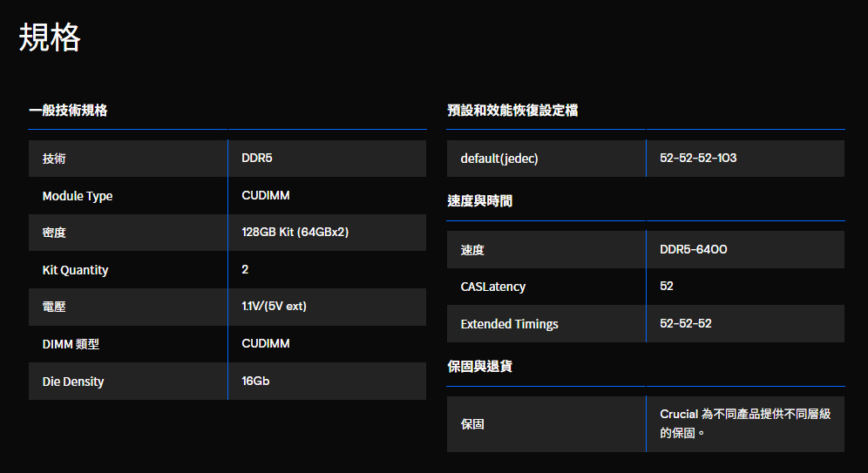Click the DIMM 類型 label
868x473 pixels.
click(x=71, y=344)
